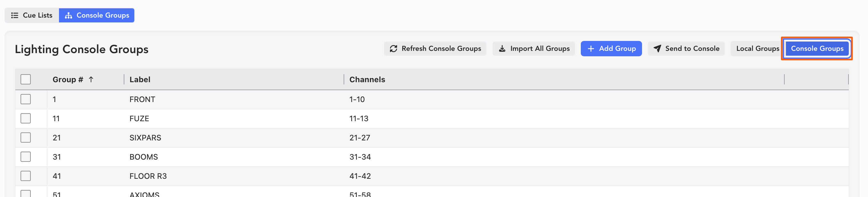
Task: Click the Channels column header
Action: click(x=367, y=80)
